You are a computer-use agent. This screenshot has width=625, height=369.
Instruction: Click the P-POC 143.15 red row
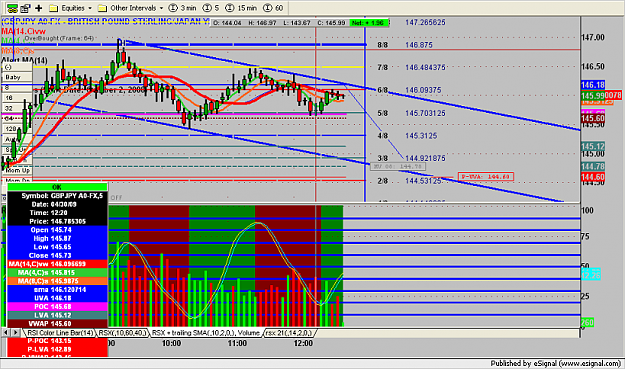tap(57, 341)
